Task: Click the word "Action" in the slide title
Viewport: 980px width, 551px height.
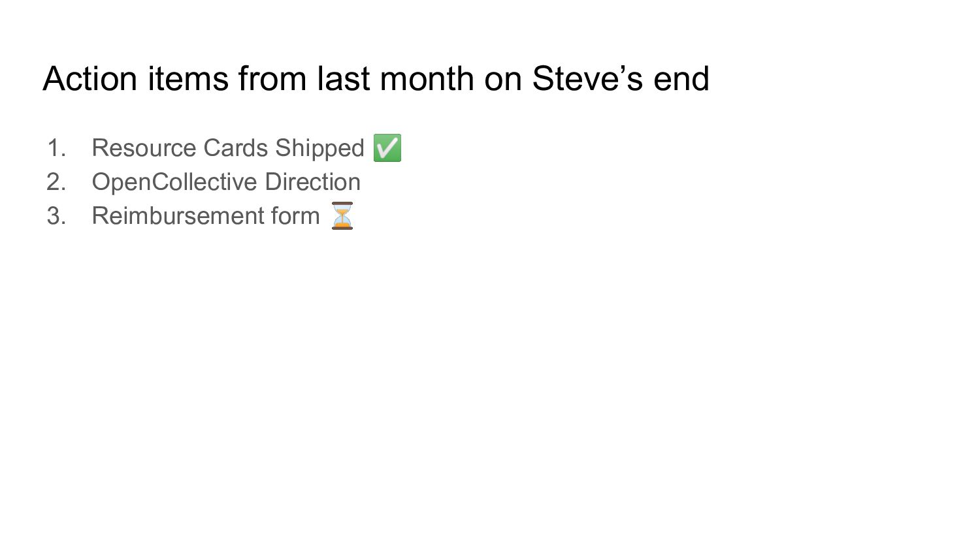Action: pos(90,79)
